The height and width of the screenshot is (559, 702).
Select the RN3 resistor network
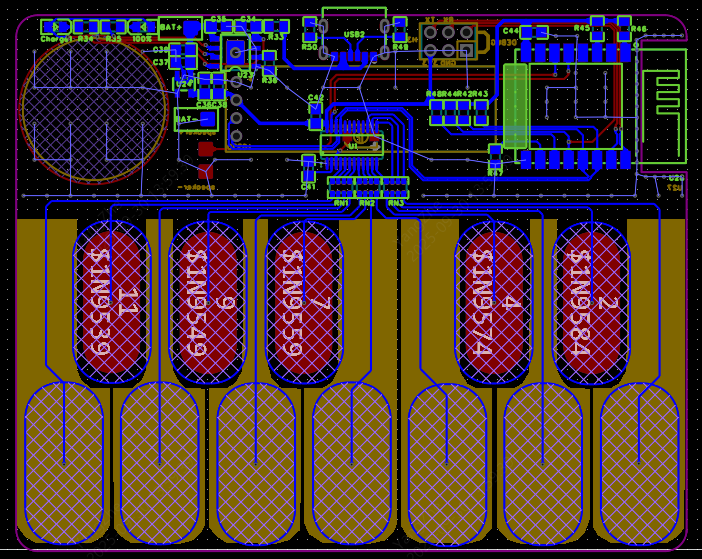click(x=396, y=188)
